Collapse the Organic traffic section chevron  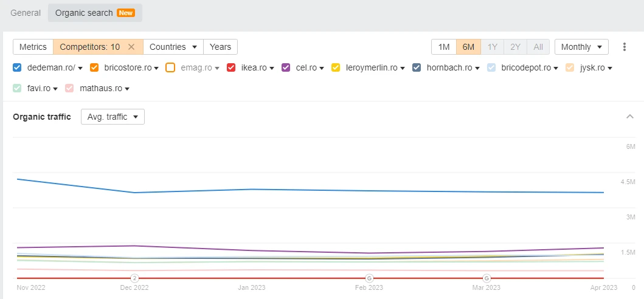point(629,117)
